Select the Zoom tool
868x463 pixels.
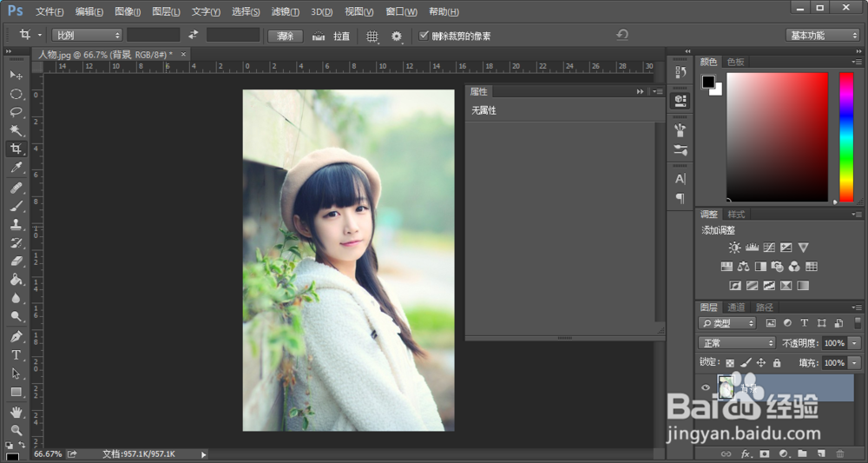click(16, 430)
